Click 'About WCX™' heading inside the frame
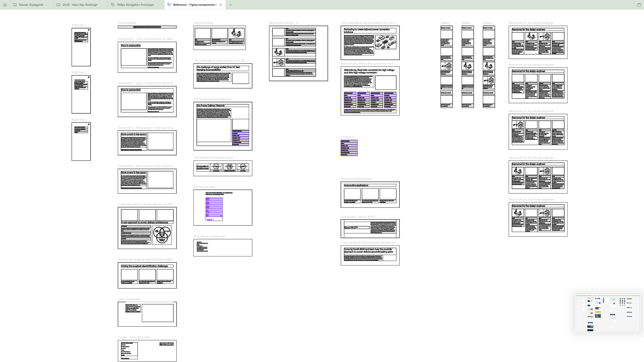Image resolution: width=644 pixels, height=362 pixels. click(x=351, y=228)
